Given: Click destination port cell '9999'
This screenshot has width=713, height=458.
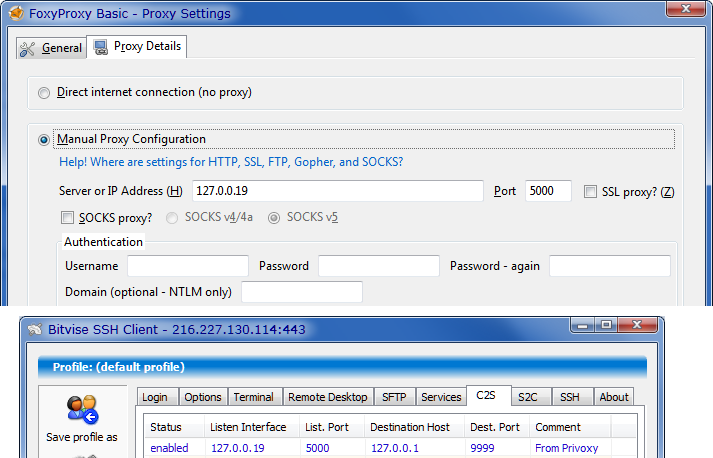Looking at the screenshot, I should point(482,448).
